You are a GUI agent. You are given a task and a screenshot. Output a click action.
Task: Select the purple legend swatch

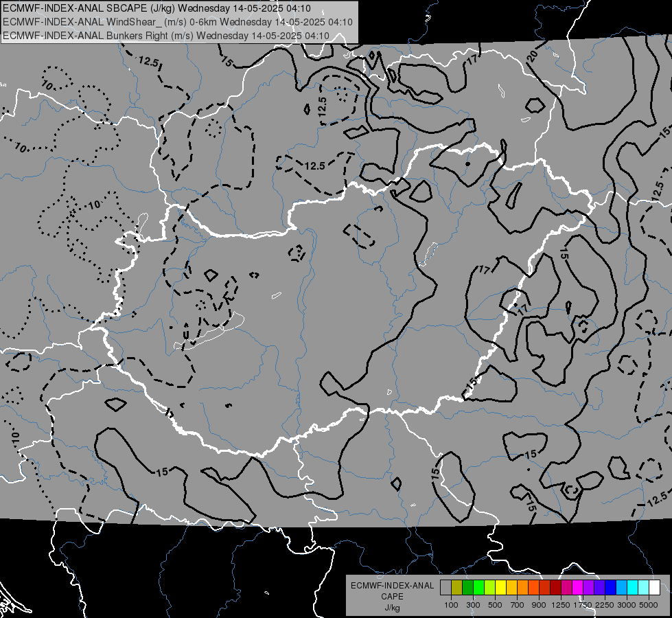(x=589, y=588)
